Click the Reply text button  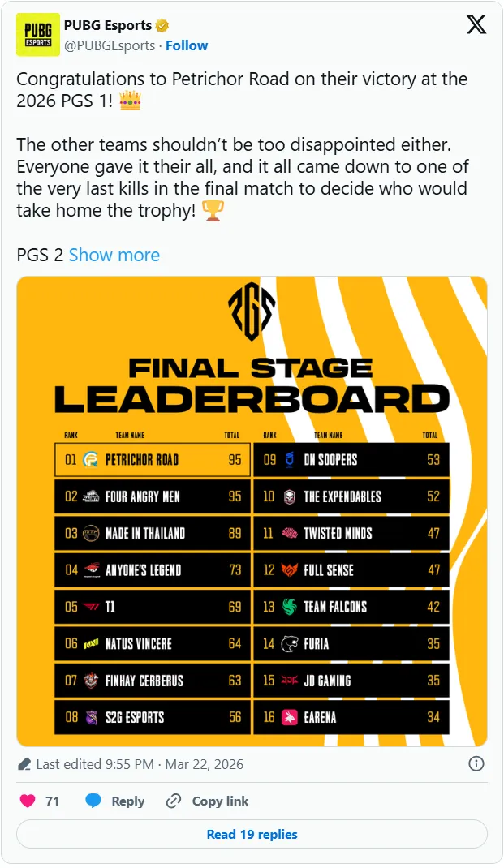point(127,801)
